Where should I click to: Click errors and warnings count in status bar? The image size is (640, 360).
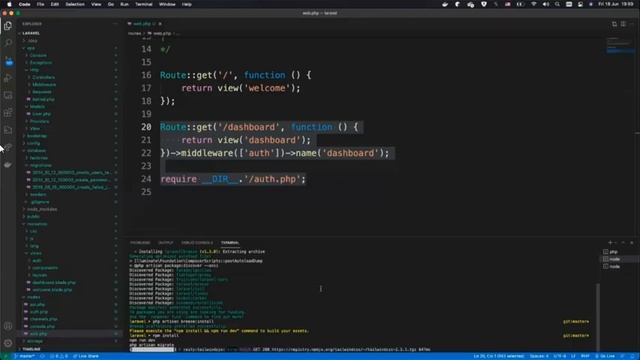point(59,356)
